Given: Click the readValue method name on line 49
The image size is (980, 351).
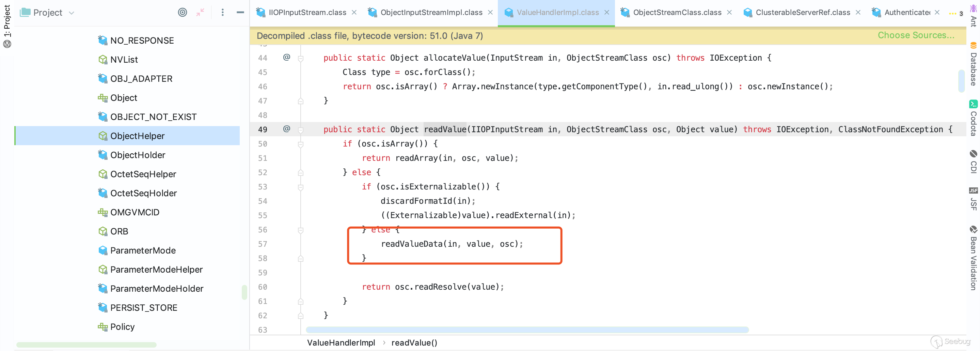Looking at the screenshot, I should [x=445, y=129].
